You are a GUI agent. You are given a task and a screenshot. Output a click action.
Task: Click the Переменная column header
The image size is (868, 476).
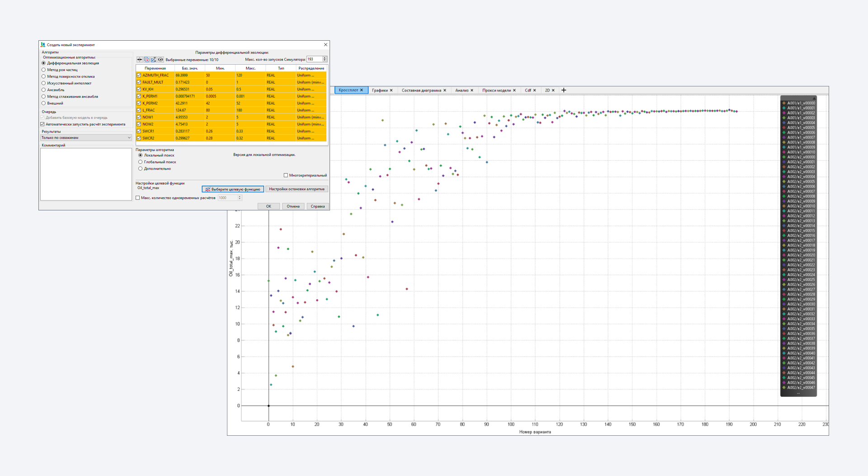[155, 68]
